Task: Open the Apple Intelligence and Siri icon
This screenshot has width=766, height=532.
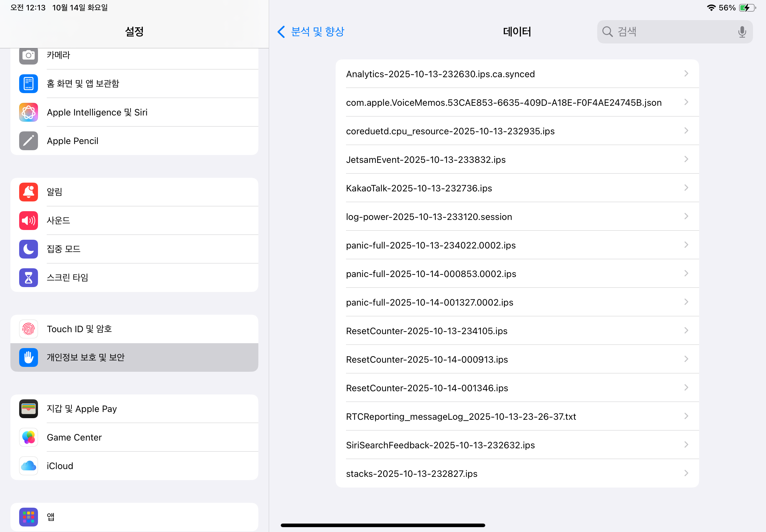Action: (x=28, y=112)
